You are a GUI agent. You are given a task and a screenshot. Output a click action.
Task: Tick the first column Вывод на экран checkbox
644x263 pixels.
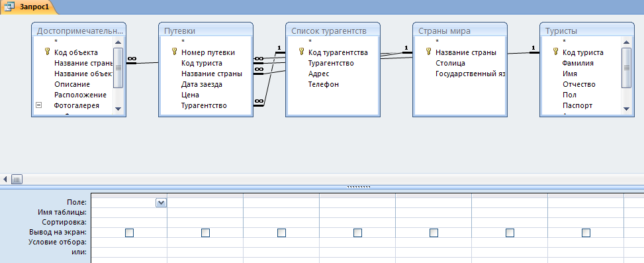tap(129, 233)
